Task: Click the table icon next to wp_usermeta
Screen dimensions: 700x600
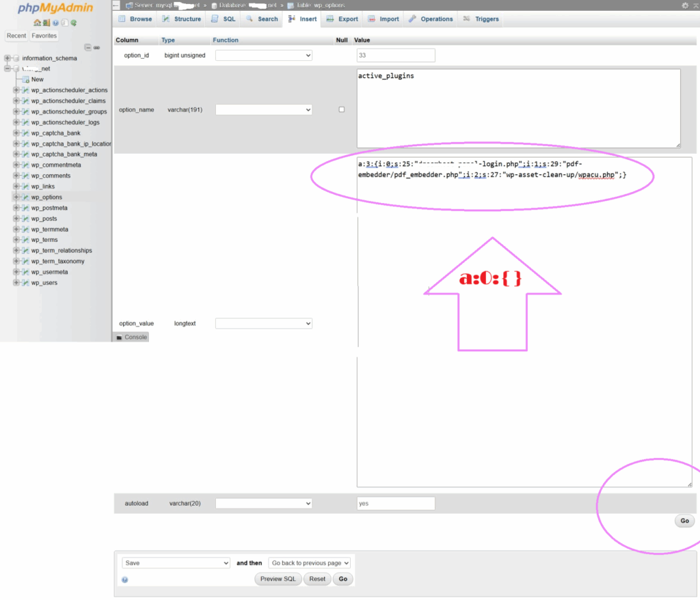Action: (x=25, y=272)
